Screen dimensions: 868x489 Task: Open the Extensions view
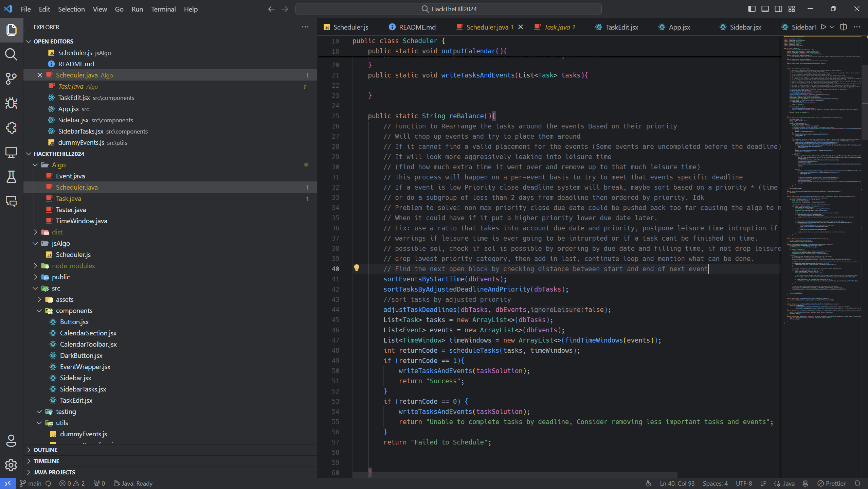11,128
